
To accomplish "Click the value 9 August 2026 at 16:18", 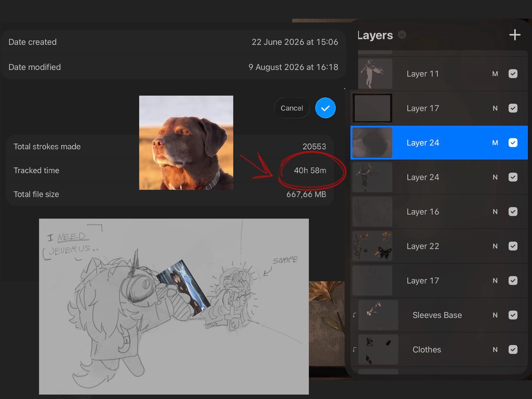I will [x=293, y=67].
